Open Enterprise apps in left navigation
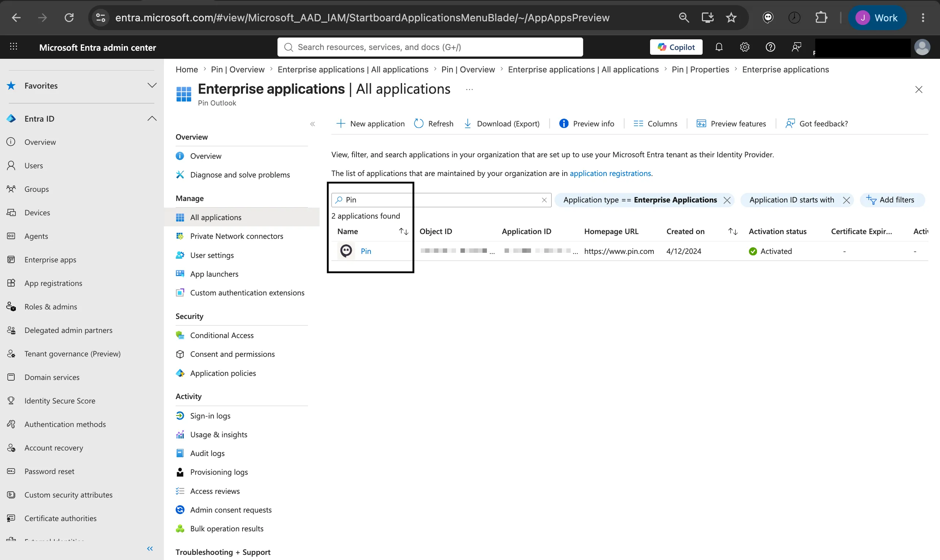Image resolution: width=940 pixels, height=560 pixels. 50,260
